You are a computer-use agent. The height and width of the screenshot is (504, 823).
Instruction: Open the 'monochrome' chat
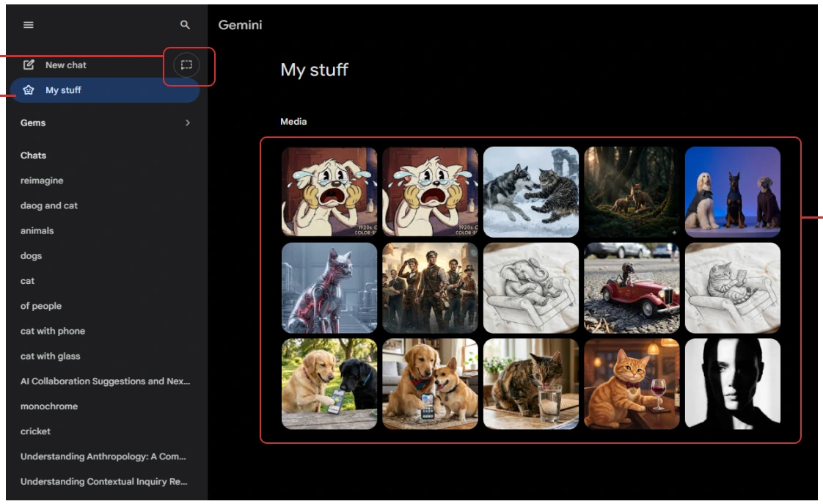[x=49, y=406]
